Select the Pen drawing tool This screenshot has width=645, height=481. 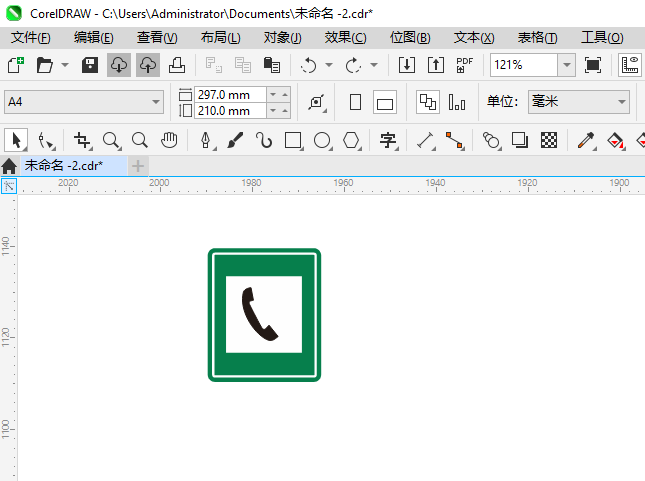[x=206, y=140]
